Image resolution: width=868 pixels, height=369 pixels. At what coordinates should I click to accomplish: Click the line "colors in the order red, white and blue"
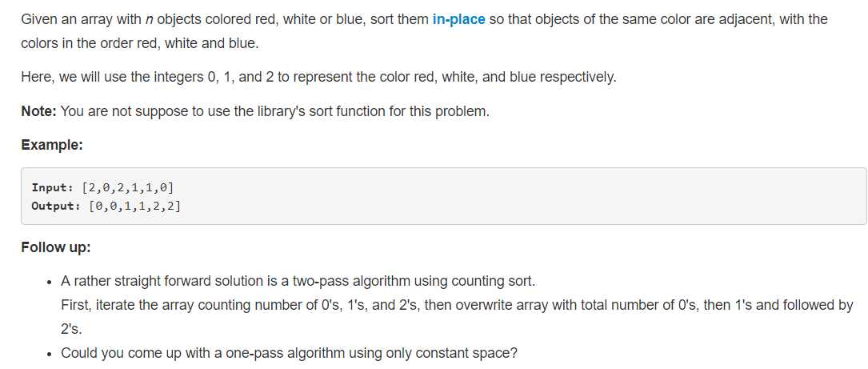[140, 44]
